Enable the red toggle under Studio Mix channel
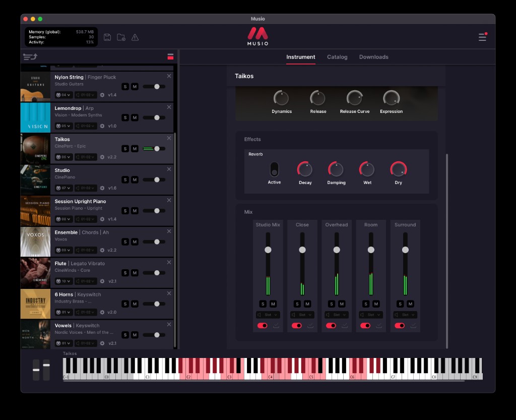 click(263, 326)
